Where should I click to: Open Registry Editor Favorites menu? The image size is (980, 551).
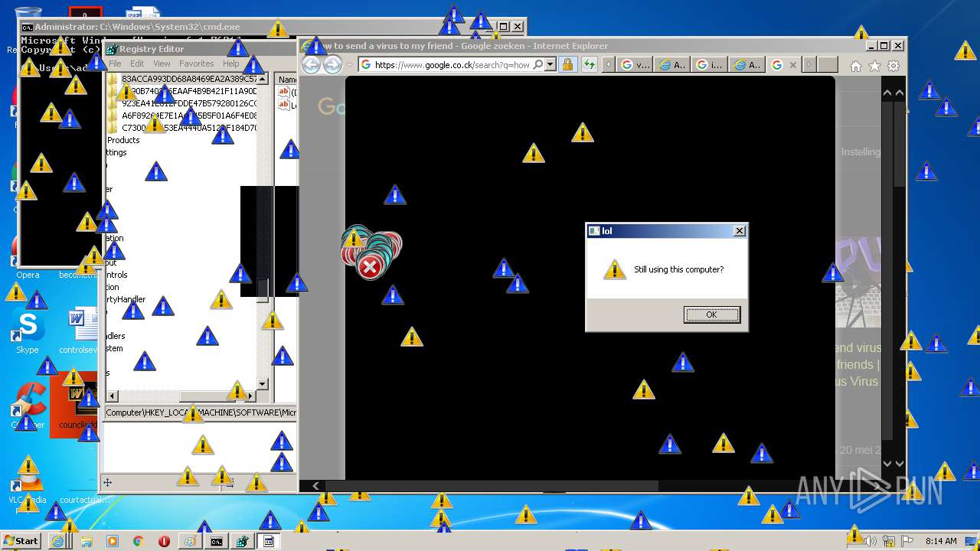click(197, 64)
